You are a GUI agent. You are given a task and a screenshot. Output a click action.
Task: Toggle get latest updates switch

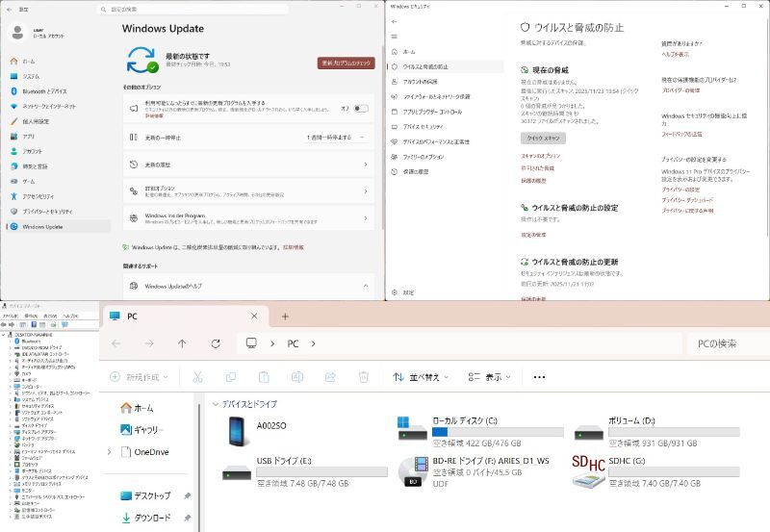(x=361, y=109)
